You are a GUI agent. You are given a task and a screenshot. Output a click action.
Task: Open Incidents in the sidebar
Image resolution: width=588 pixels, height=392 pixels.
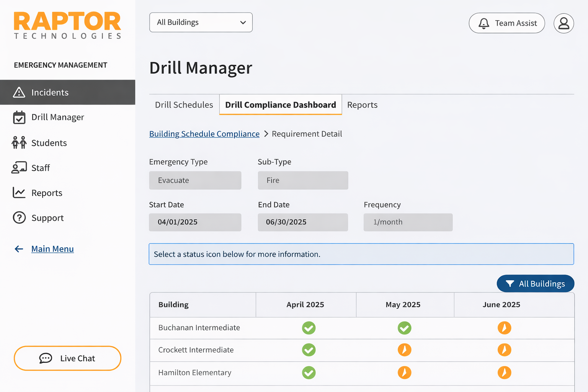(x=50, y=92)
